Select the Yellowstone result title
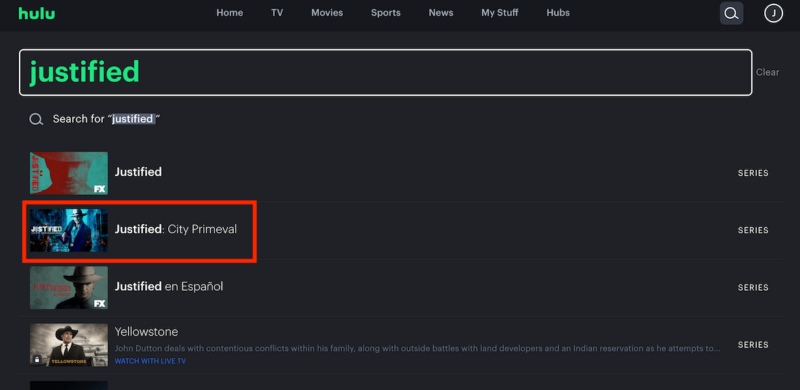This screenshot has width=800, height=390. 146,332
